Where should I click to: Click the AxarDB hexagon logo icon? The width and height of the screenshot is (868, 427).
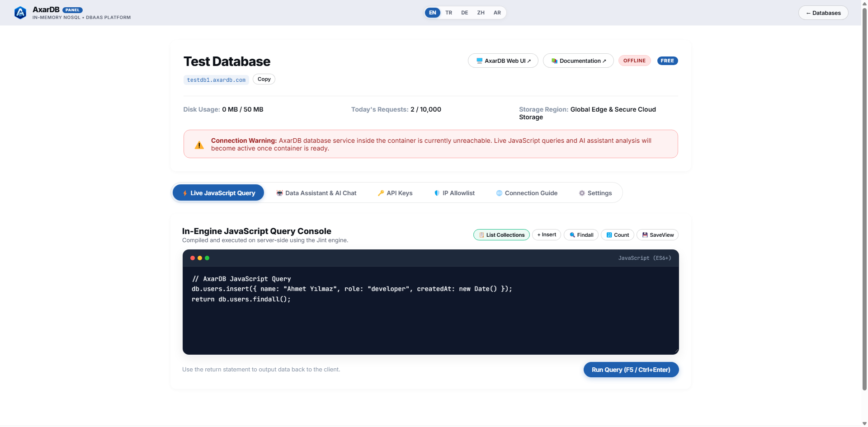(20, 13)
